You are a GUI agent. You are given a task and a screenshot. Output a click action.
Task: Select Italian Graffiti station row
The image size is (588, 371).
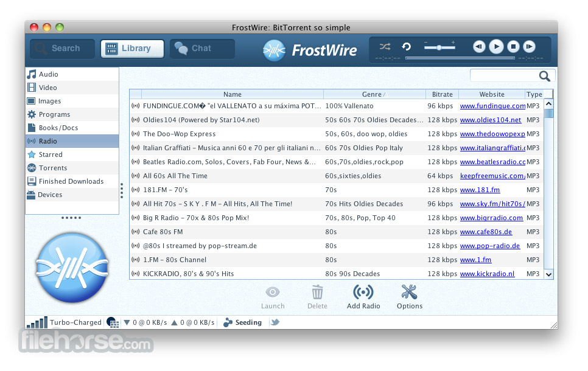point(337,148)
